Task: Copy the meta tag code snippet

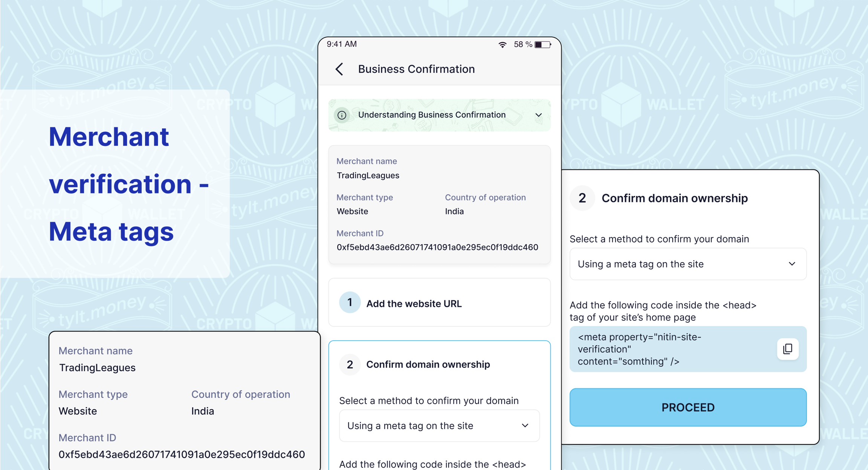Action: coord(787,349)
